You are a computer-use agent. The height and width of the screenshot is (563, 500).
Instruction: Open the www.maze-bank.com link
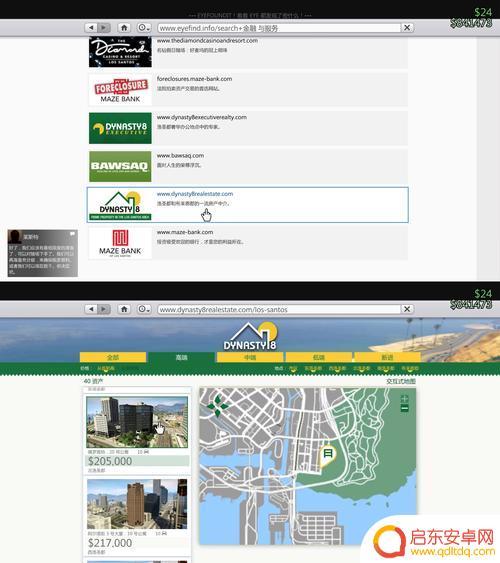(185, 232)
